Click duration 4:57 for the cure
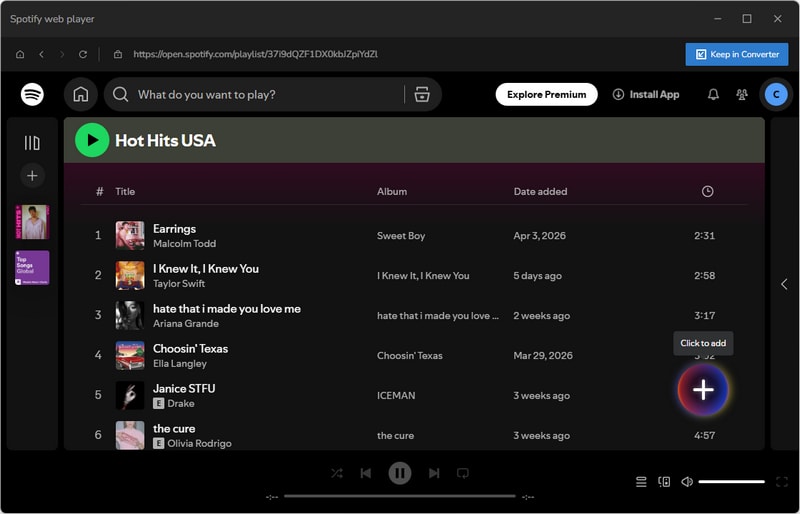The image size is (800, 514). (704, 435)
